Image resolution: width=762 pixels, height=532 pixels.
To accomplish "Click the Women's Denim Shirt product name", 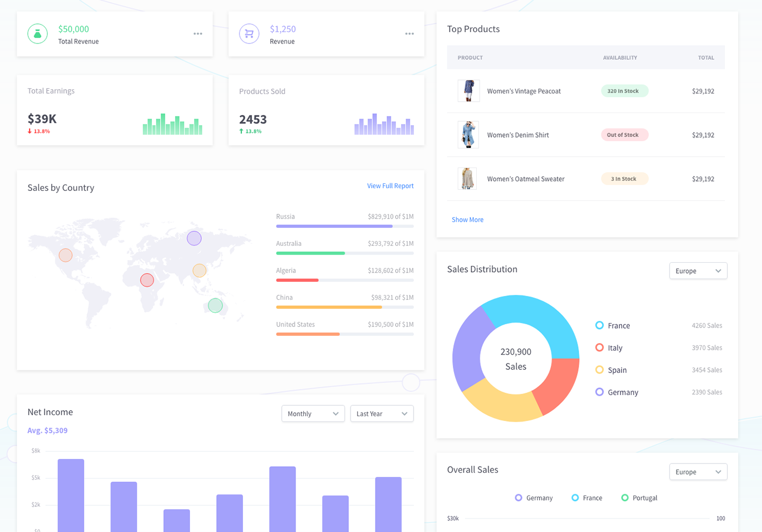I will pyautogui.click(x=518, y=135).
